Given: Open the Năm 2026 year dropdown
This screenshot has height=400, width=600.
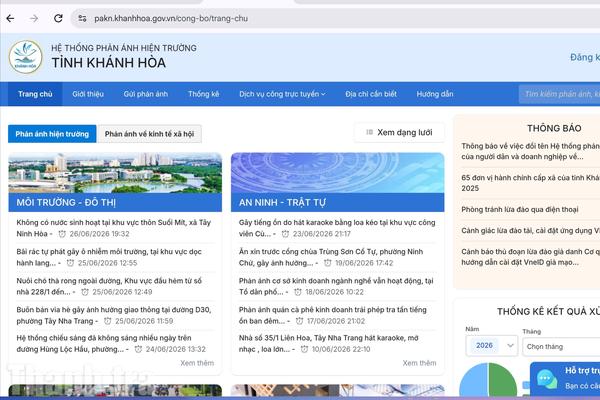Looking at the screenshot, I should (x=492, y=346).
